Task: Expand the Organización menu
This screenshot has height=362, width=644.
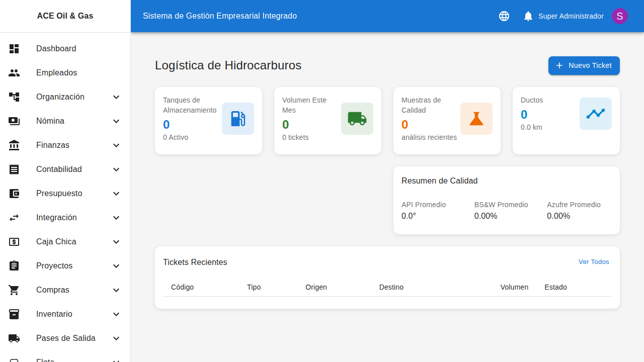Action: 116,97
